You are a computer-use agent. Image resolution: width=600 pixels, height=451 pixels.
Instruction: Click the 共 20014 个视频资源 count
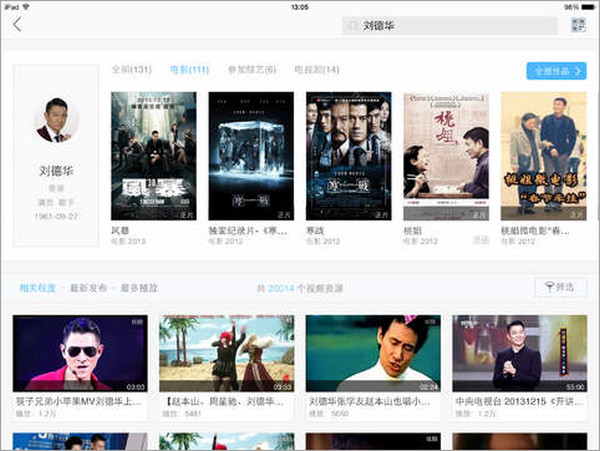point(300,288)
